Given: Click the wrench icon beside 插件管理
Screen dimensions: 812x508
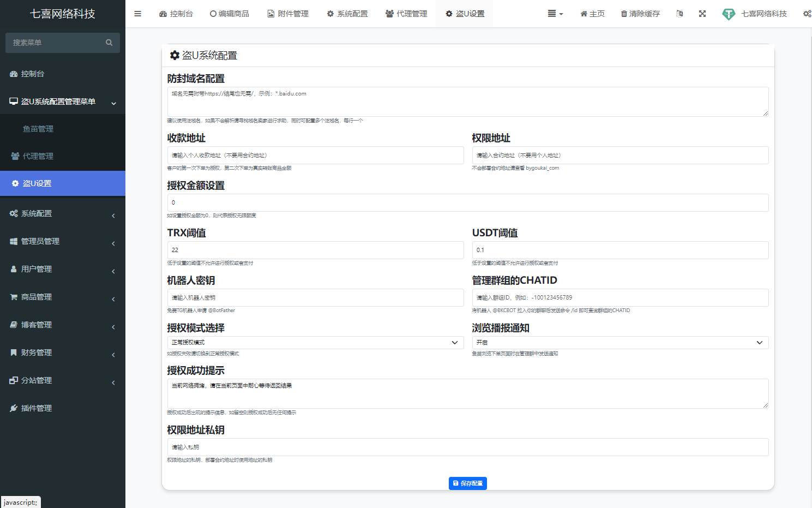Looking at the screenshot, I should coord(14,408).
